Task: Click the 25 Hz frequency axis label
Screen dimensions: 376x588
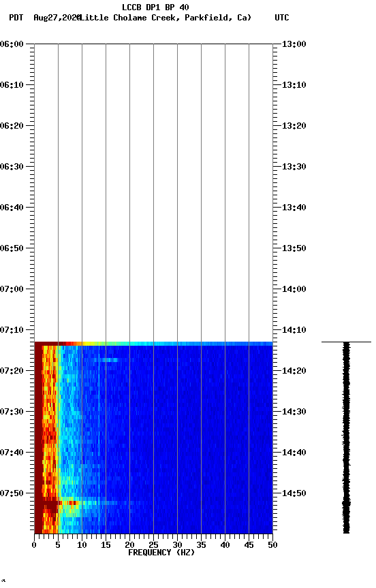Action: [x=153, y=546]
